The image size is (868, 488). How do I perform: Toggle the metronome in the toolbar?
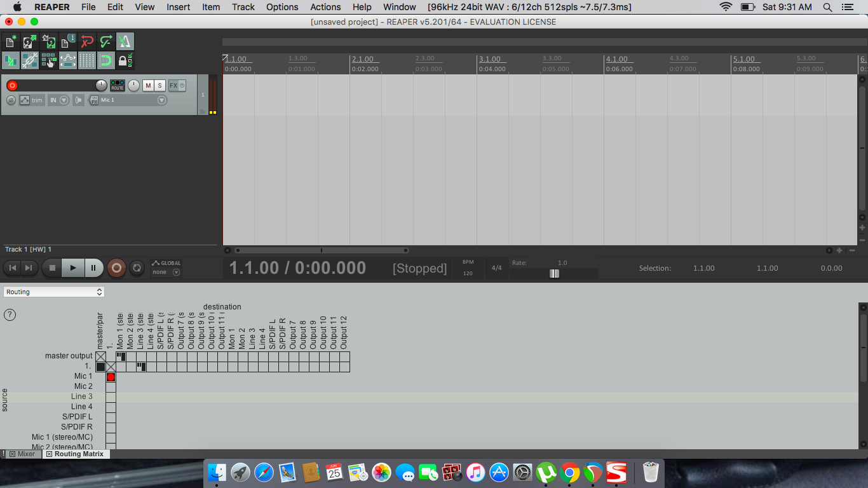point(125,42)
